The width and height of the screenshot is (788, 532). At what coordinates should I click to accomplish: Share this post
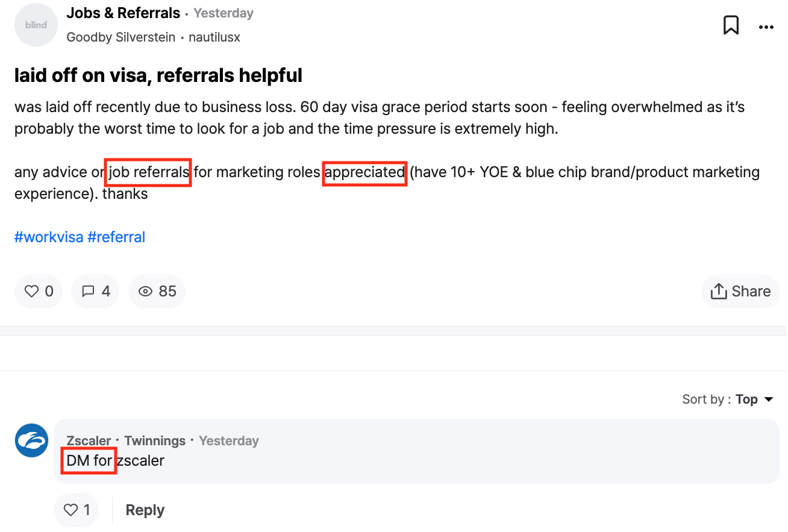[740, 292]
